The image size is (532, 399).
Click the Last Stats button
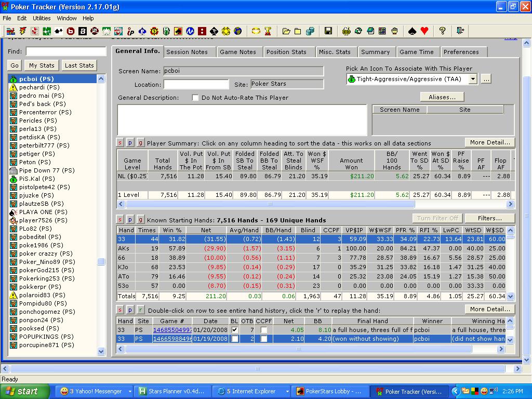pyautogui.click(x=79, y=65)
